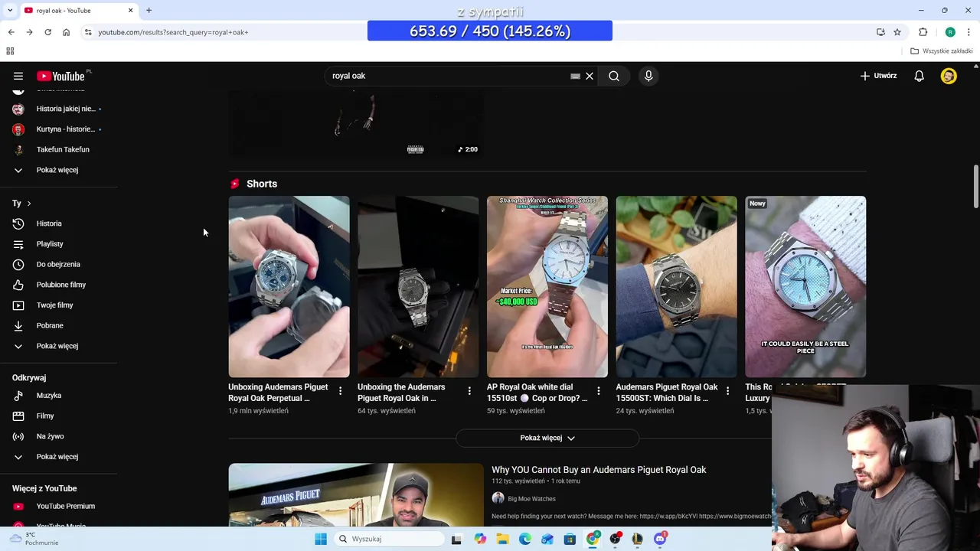Open the tab search dropdown arrow
Viewport: 980px width, 551px height.
pos(10,11)
